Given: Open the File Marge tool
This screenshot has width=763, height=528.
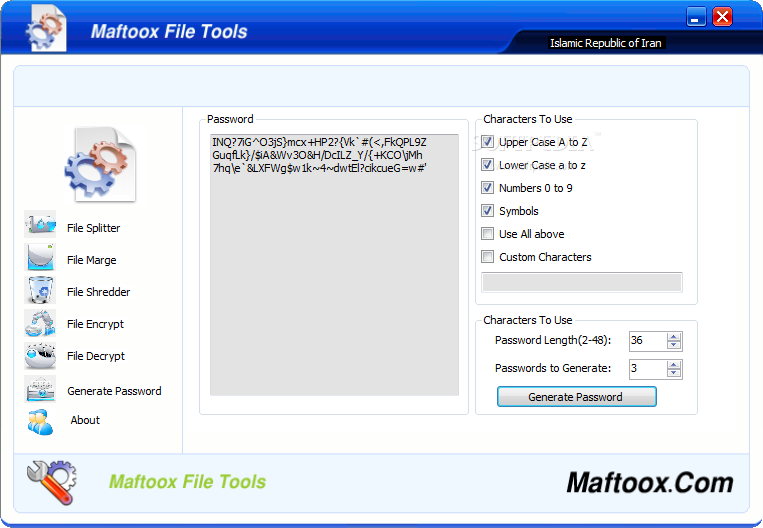Looking at the screenshot, I should 91,260.
